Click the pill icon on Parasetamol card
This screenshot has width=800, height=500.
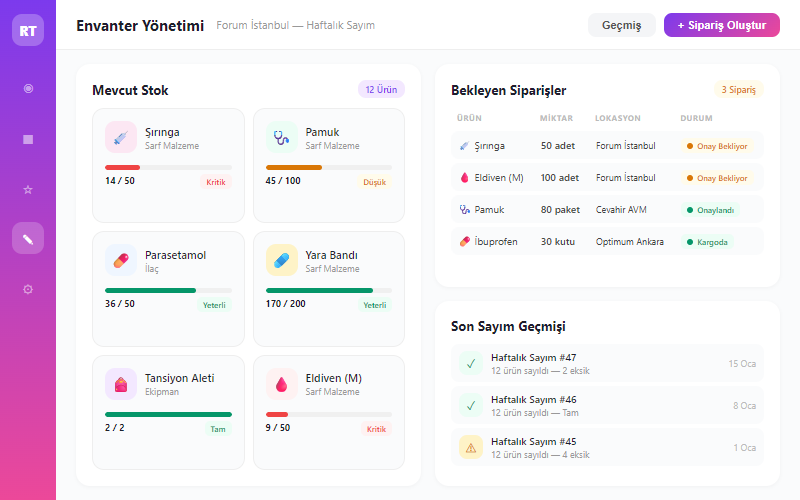tap(121, 260)
